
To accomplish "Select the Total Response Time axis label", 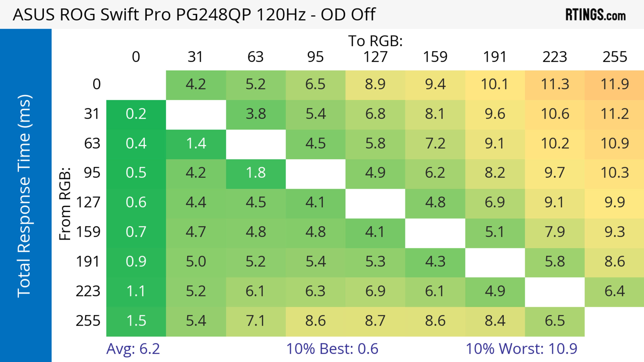I will (24, 196).
